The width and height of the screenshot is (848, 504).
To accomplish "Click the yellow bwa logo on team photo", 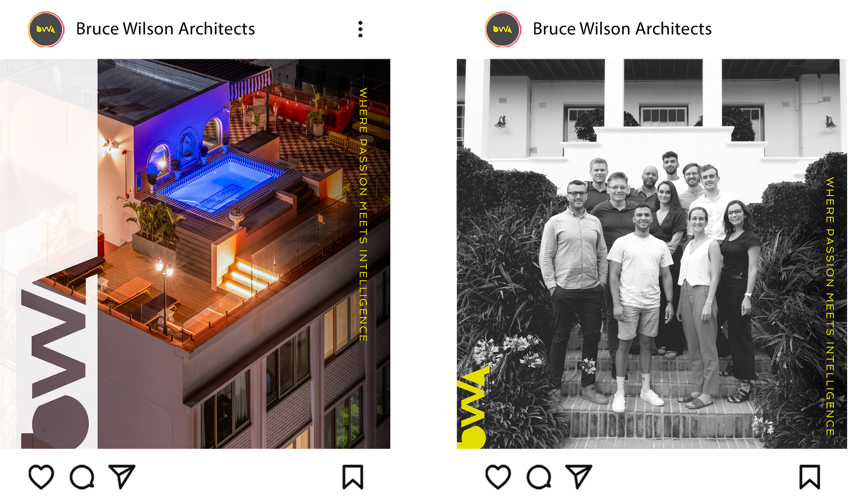I will point(472,407).
